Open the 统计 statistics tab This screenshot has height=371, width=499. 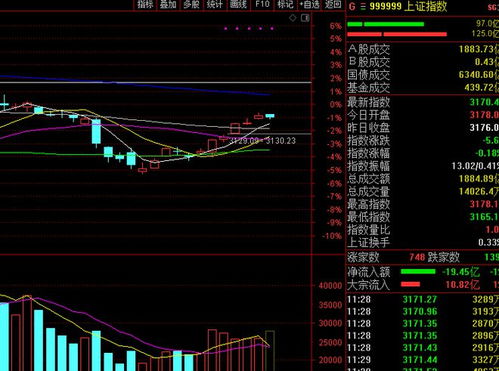[x=215, y=4]
